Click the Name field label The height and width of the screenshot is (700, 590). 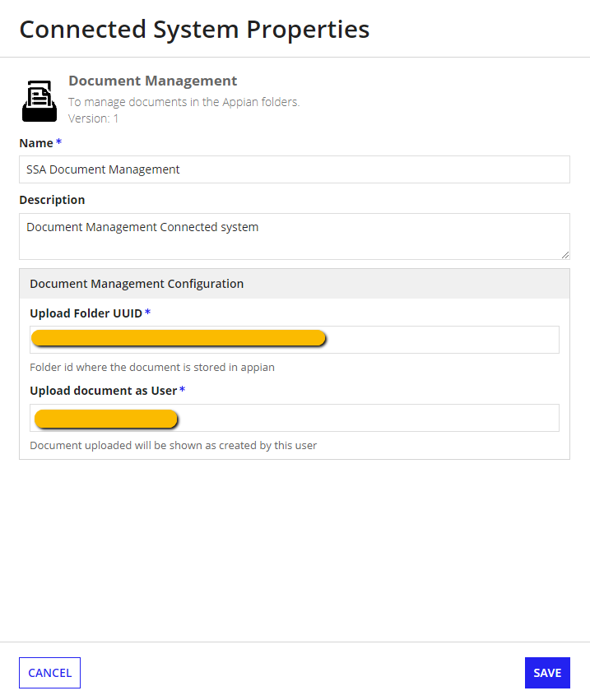(x=35, y=143)
